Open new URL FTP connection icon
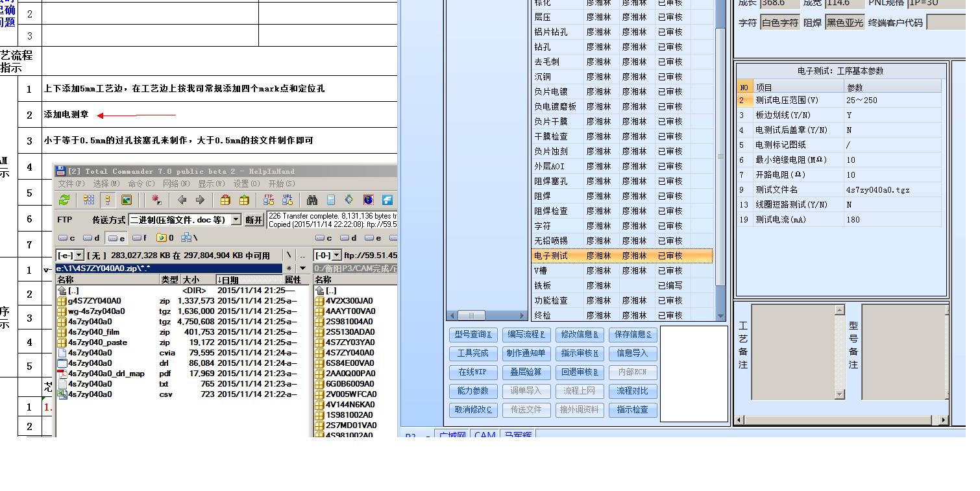This screenshot has height=491, width=980. click(x=288, y=200)
